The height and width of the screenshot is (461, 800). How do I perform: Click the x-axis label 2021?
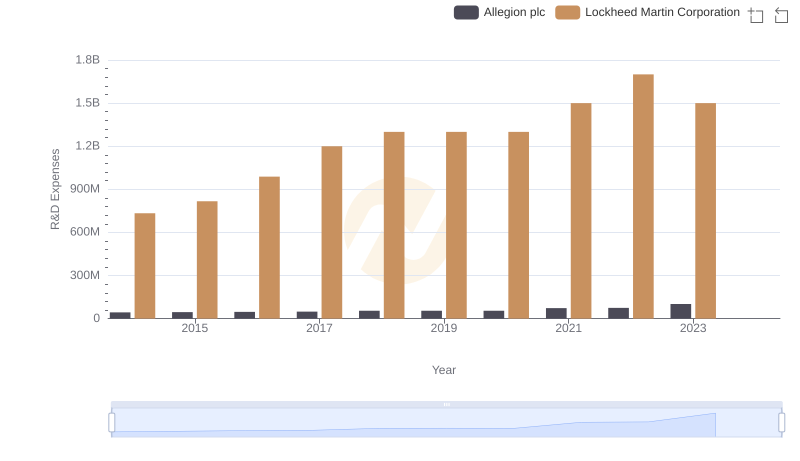pyautogui.click(x=568, y=328)
